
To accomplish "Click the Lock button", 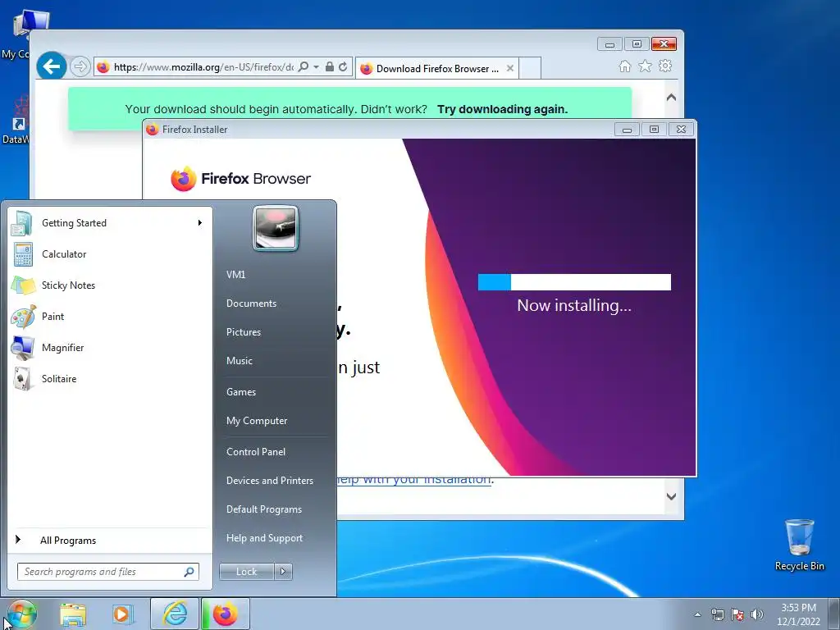I will 246,572.
